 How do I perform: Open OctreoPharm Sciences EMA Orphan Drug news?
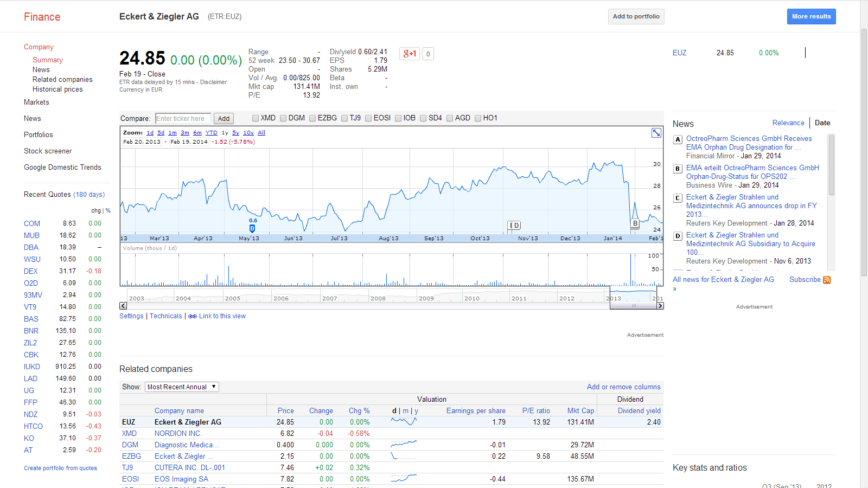[749, 143]
